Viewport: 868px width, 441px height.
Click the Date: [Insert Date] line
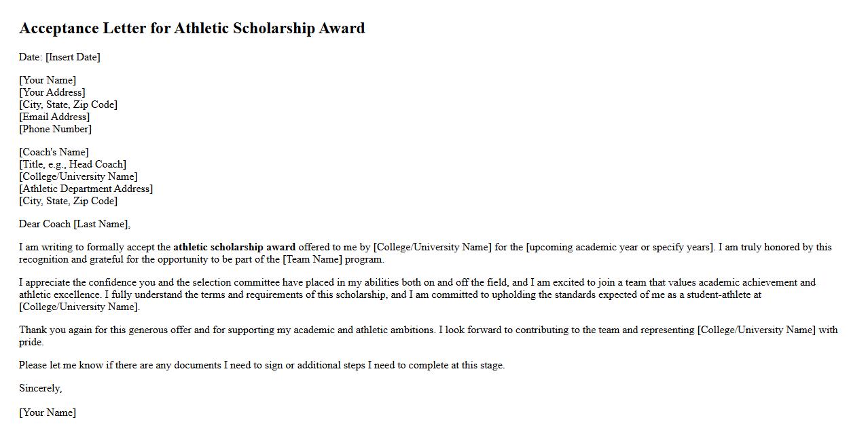(60, 57)
